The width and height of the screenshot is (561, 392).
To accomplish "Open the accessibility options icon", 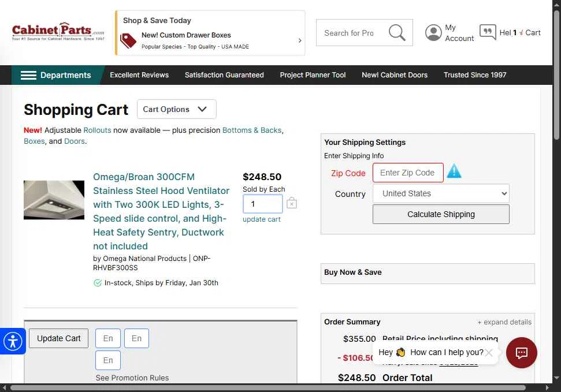I will tap(13, 341).
